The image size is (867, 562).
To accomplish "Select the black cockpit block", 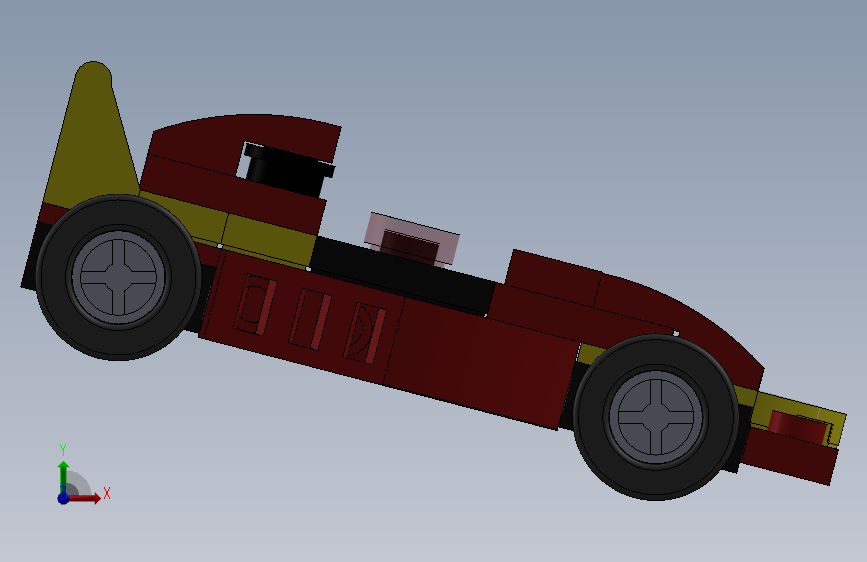I will 404,277.
